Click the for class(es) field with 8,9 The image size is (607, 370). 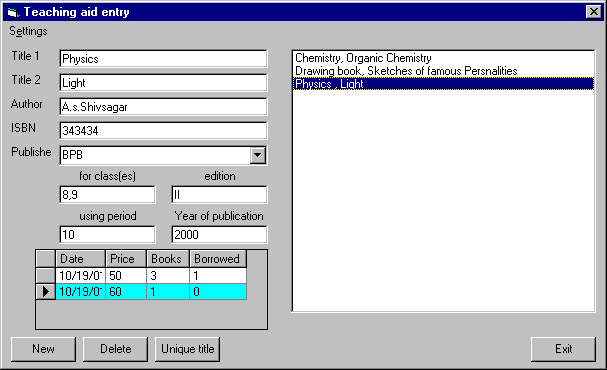(107, 195)
